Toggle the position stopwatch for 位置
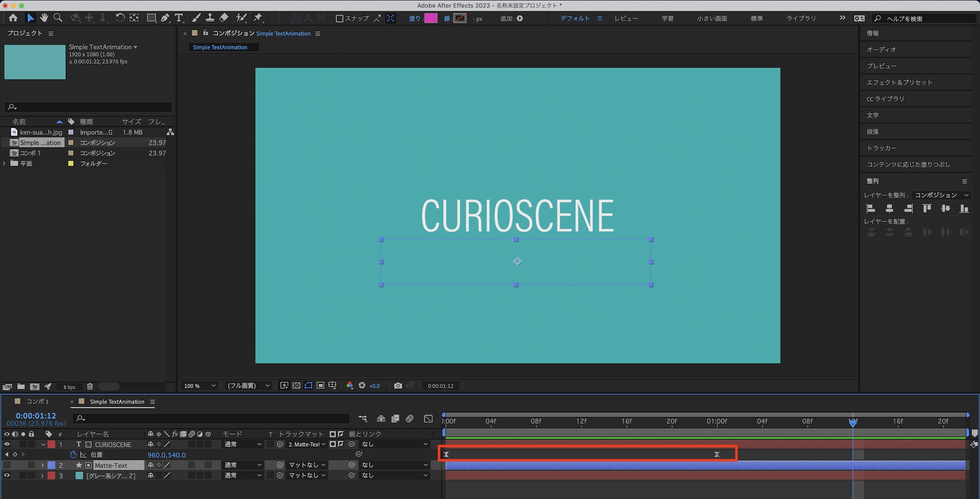 [73, 455]
